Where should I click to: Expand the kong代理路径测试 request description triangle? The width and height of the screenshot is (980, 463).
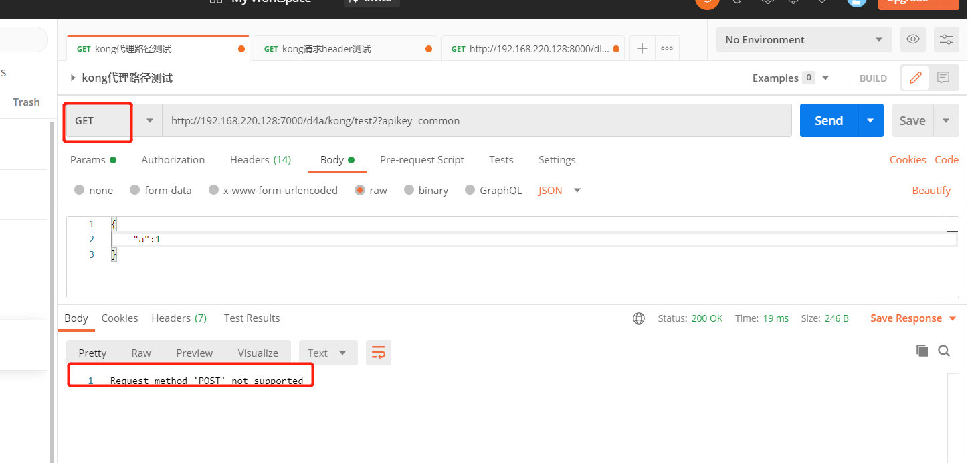73,78
